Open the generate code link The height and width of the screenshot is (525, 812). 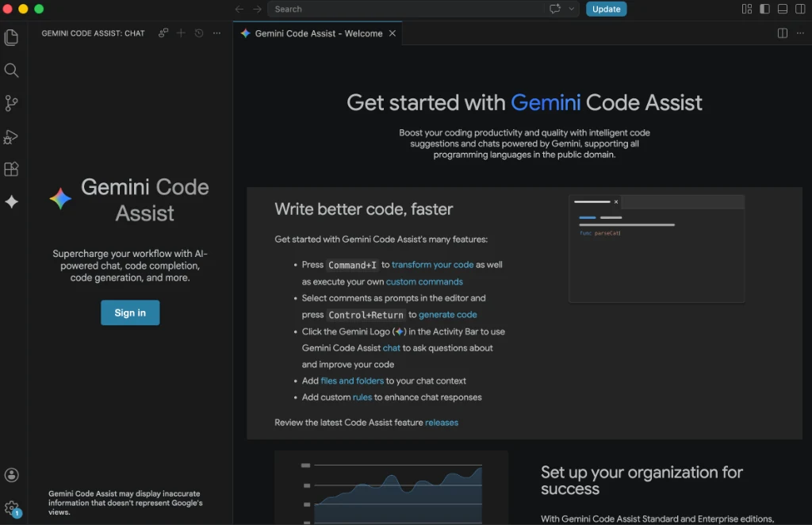[x=447, y=314]
